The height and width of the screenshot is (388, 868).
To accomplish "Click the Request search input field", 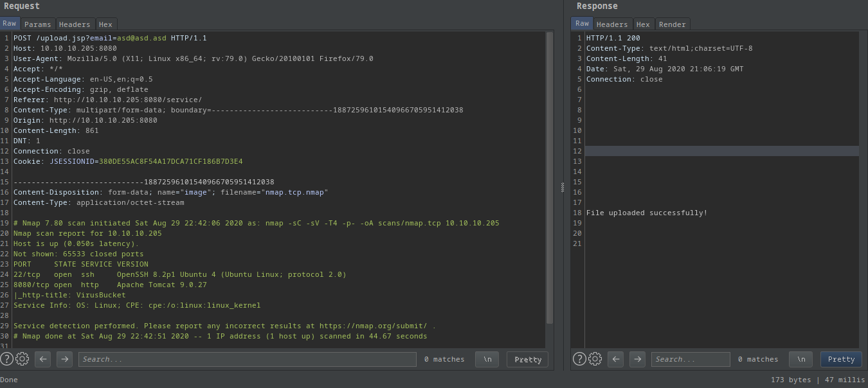I will 248,359.
